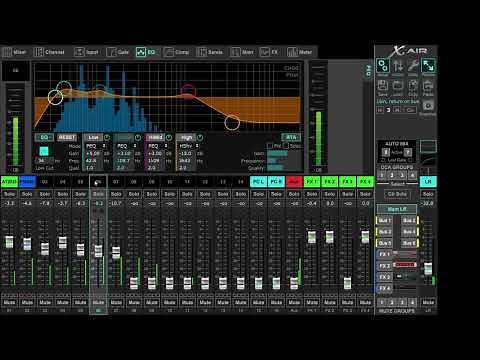Click the Paste icon
This screenshot has width=480, height=360.
(428, 86)
